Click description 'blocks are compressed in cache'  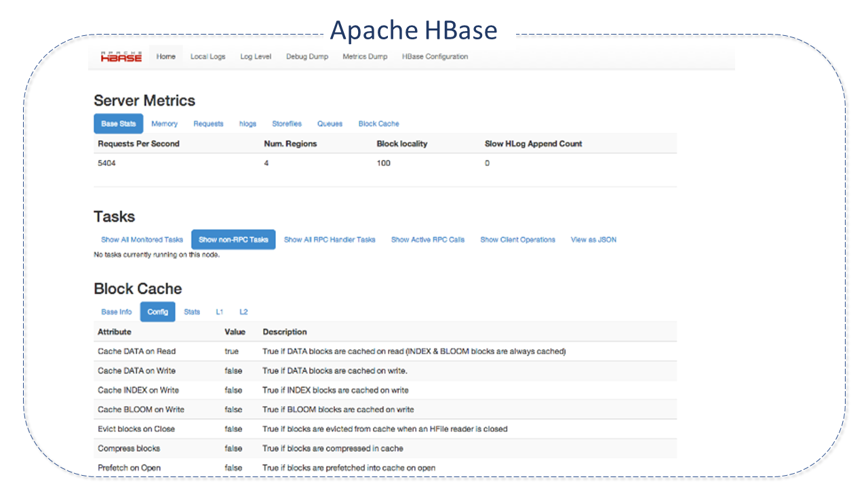(333, 449)
